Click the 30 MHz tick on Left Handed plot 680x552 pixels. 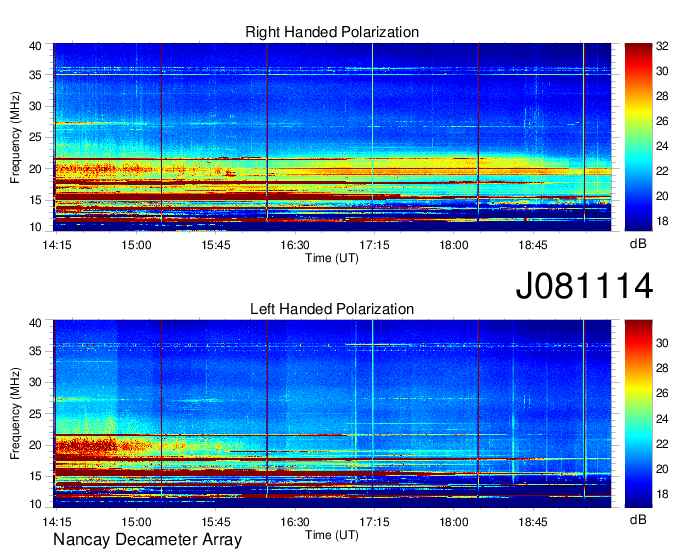click(x=35, y=382)
